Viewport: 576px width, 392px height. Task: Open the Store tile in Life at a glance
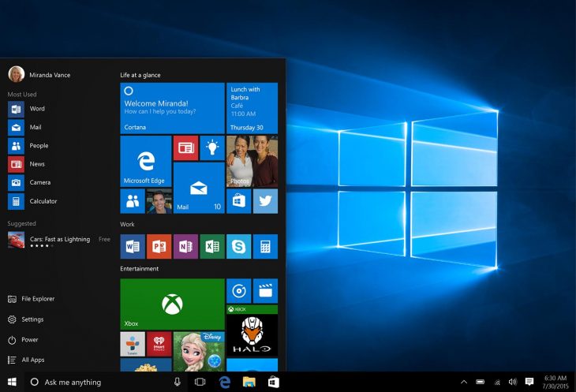click(x=239, y=201)
